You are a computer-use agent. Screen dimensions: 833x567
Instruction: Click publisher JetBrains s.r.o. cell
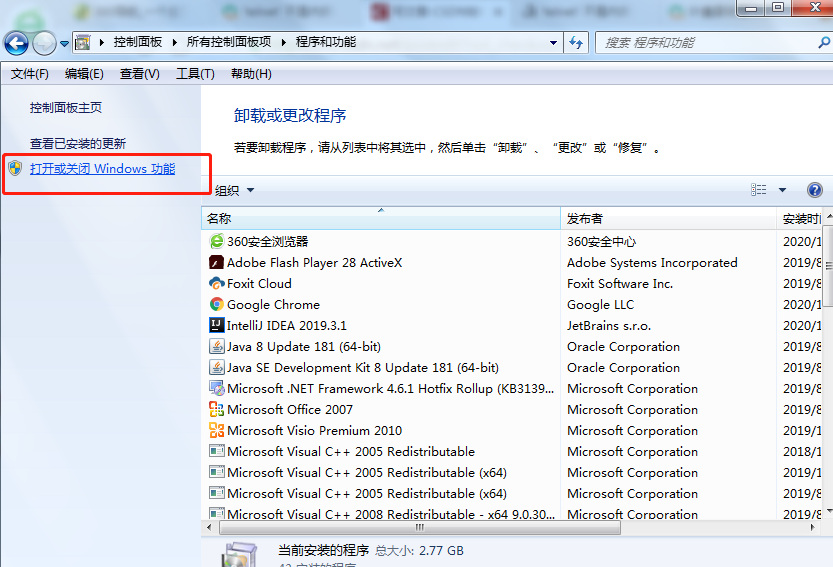click(x=609, y=326)
